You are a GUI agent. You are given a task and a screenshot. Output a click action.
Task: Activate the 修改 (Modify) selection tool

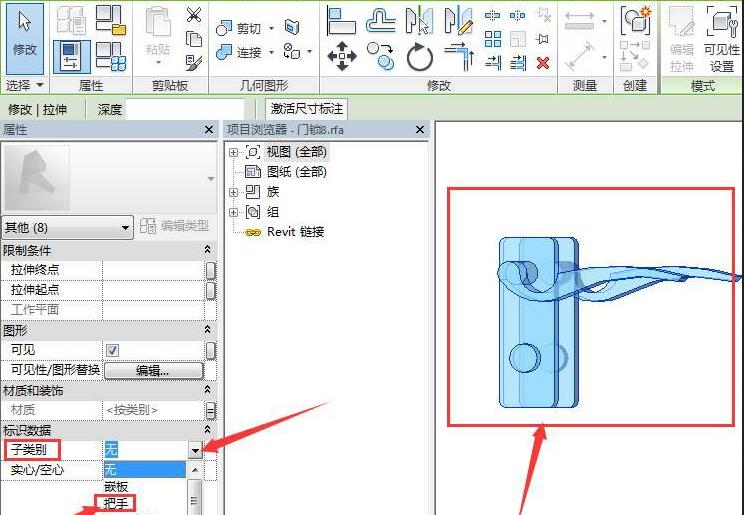pos(25,38)
